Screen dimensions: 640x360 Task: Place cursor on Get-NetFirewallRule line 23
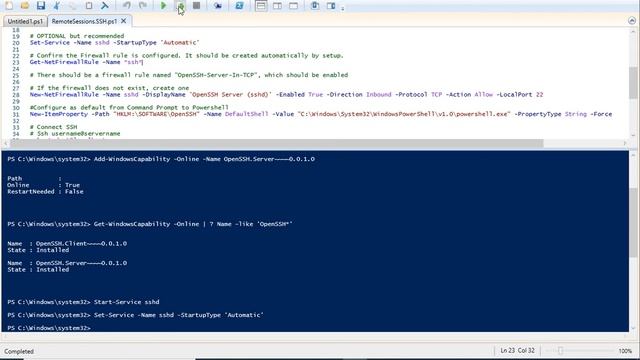87,62
